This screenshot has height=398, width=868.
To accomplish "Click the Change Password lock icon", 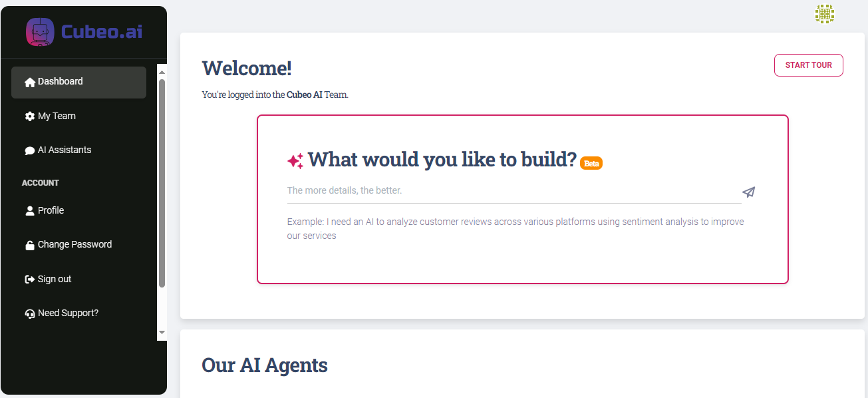I will pyautogui.click(x=29, y=245).
